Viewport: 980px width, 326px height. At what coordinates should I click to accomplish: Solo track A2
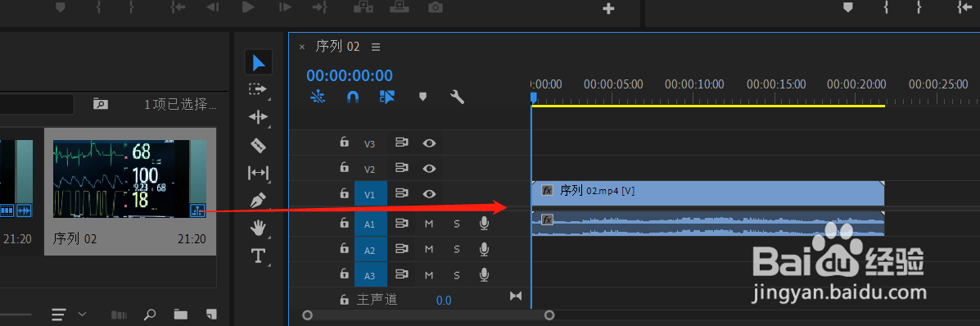pyautogui.click(x=457, y=250)
